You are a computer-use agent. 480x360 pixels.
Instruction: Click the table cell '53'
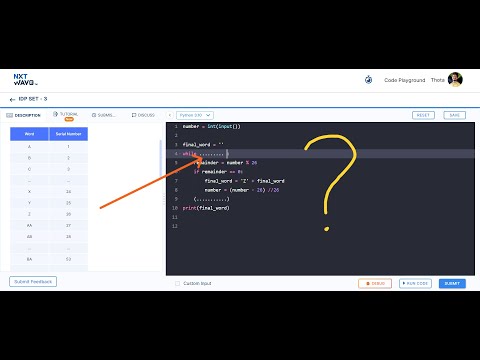pos(68,259)
